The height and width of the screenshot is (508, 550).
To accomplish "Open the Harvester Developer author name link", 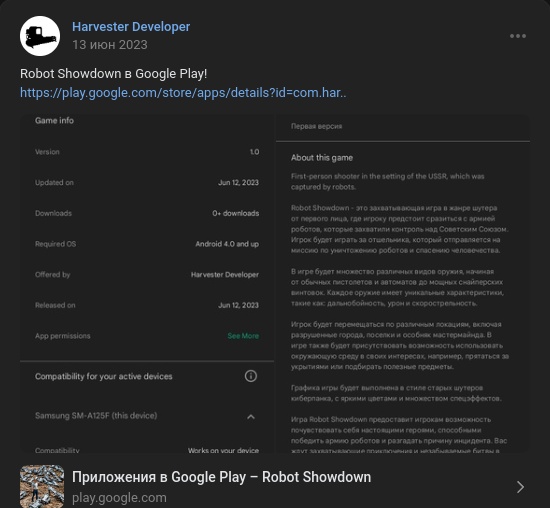I will tap(131, 27).
